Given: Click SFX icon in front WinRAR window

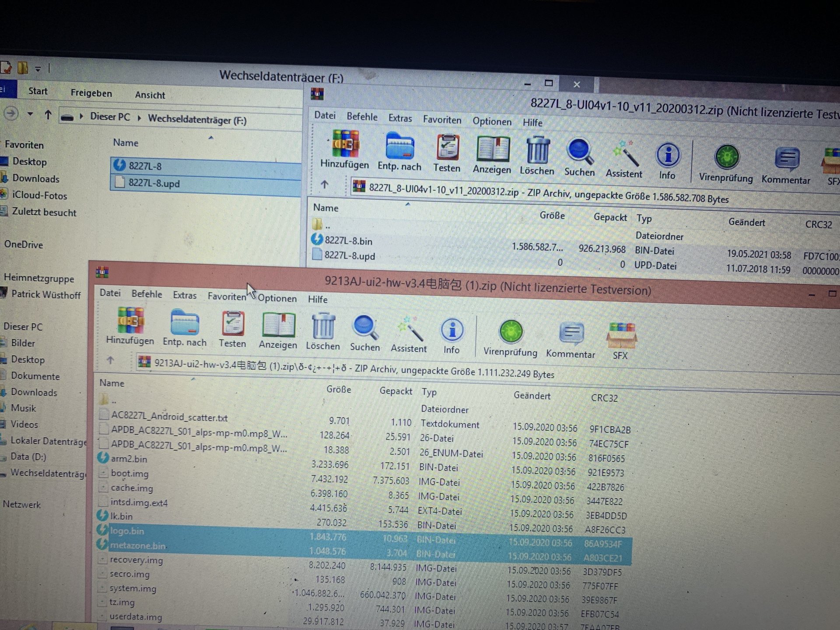Looking at the screenshot, I should pyautogui.click(x=621, y=336).
